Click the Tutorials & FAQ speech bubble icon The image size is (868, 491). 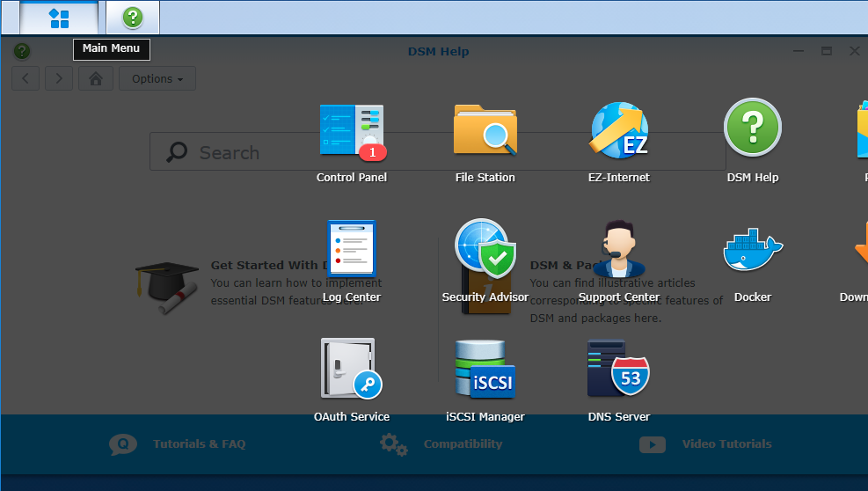click(123, 444)
